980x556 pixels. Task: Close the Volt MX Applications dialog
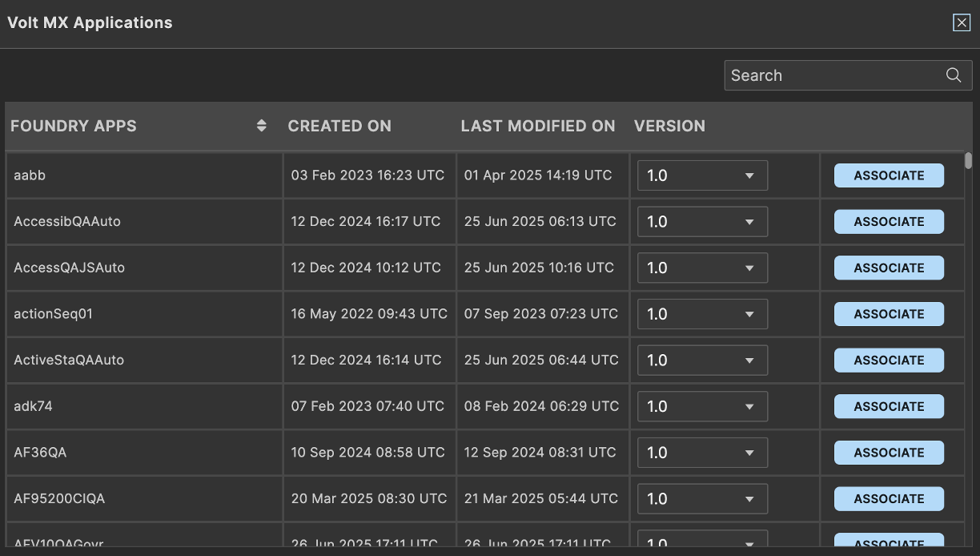pyautogui.click(x=962, y=22)
